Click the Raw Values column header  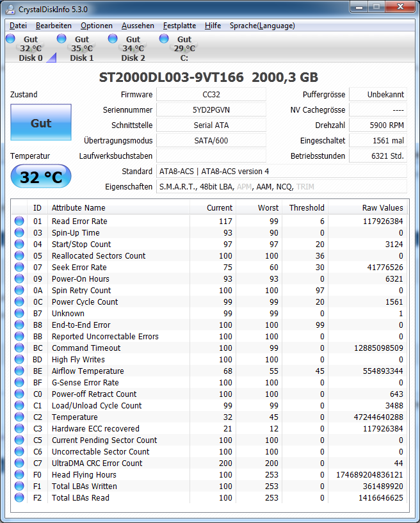pos(367,208)
